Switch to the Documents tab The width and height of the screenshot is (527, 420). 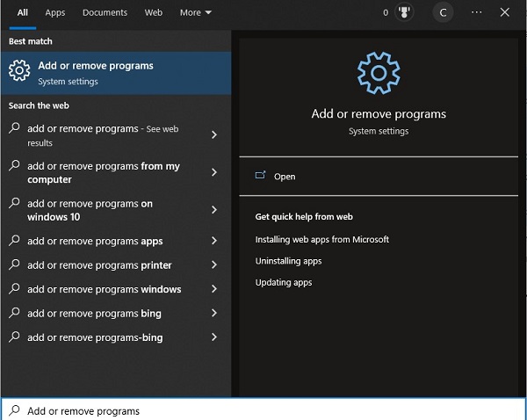pos(105,13)
